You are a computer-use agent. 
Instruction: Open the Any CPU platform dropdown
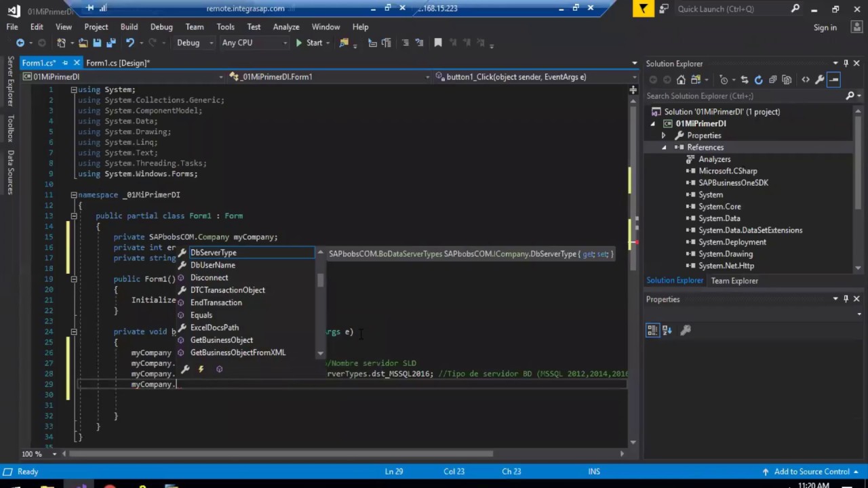254,43
